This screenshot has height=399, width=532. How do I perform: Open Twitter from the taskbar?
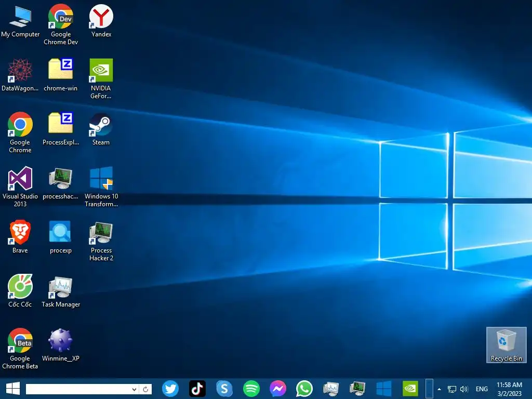(170, 389)
